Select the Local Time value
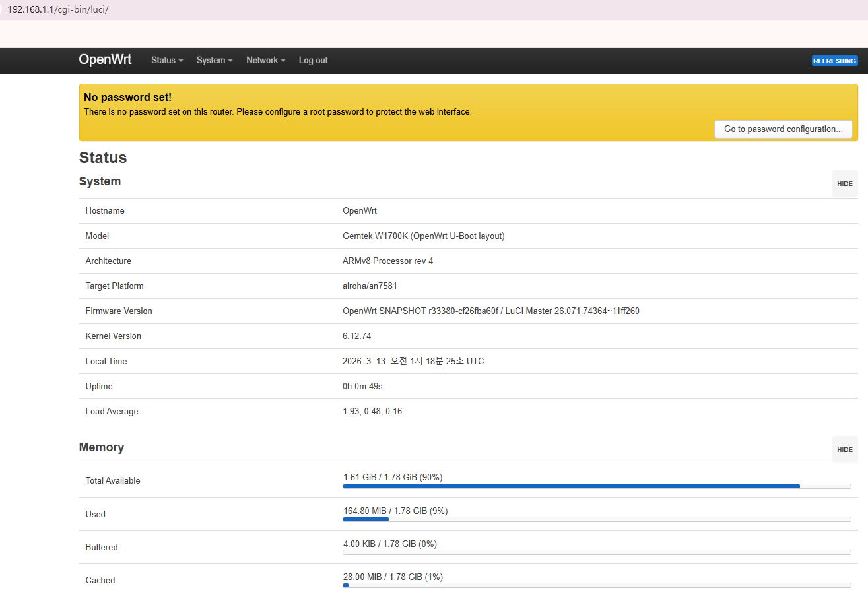The height and width of the screenshot is (603, 868). (x=413, y=362)
